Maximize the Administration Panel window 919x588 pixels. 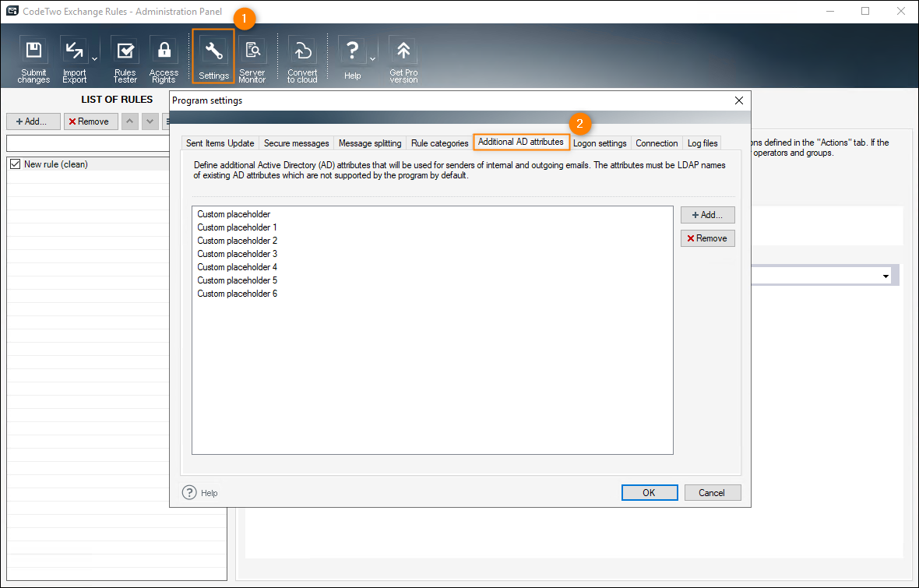[865, 11]
